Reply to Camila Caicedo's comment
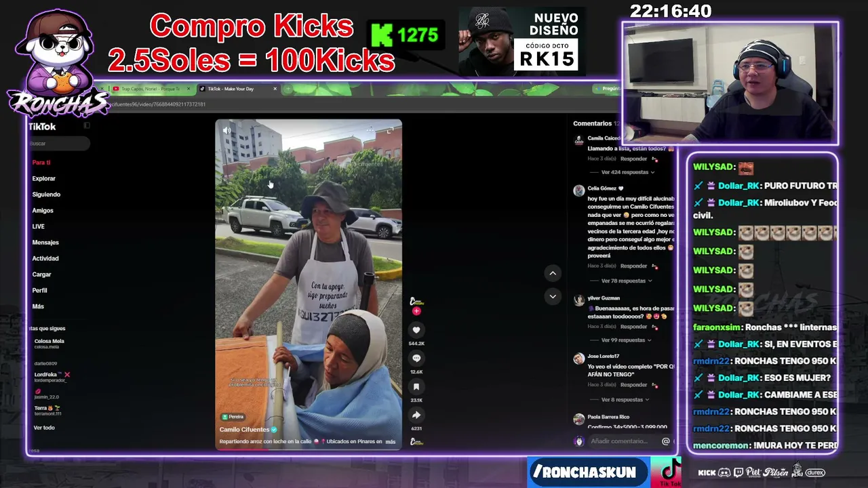 click(x=634, y=159)
